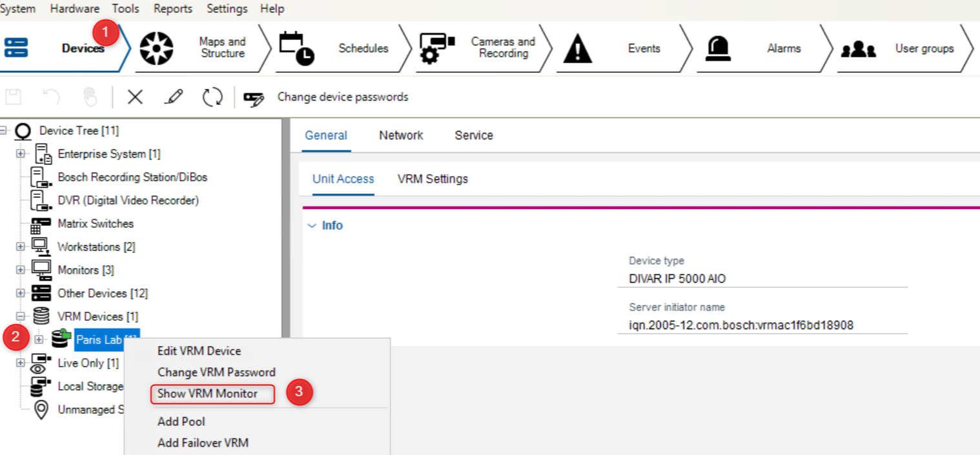The width and height of the screenshot is (980, 455).
Task: Select Matrix Switches in device tree
Action: coord(96,223)
